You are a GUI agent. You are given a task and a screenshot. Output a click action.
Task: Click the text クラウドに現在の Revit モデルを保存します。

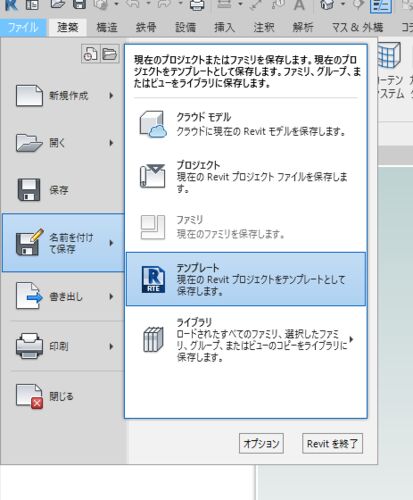[x=261, y=131]
